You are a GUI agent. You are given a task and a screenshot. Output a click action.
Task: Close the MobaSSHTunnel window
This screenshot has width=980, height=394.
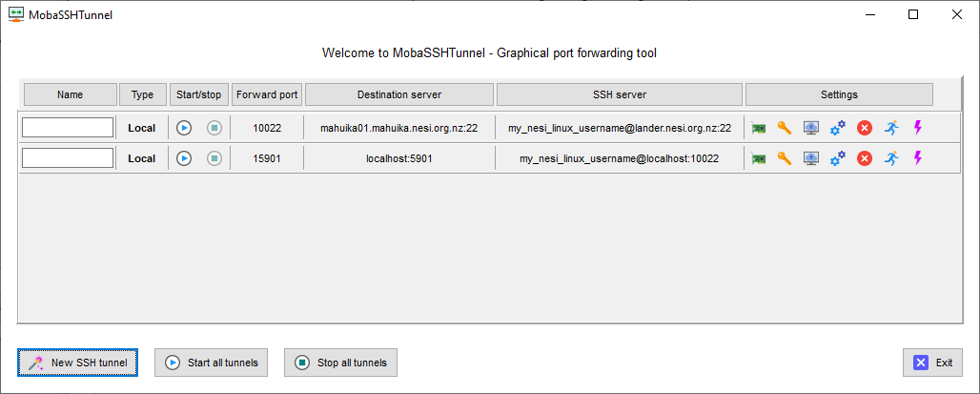[957, 15]
